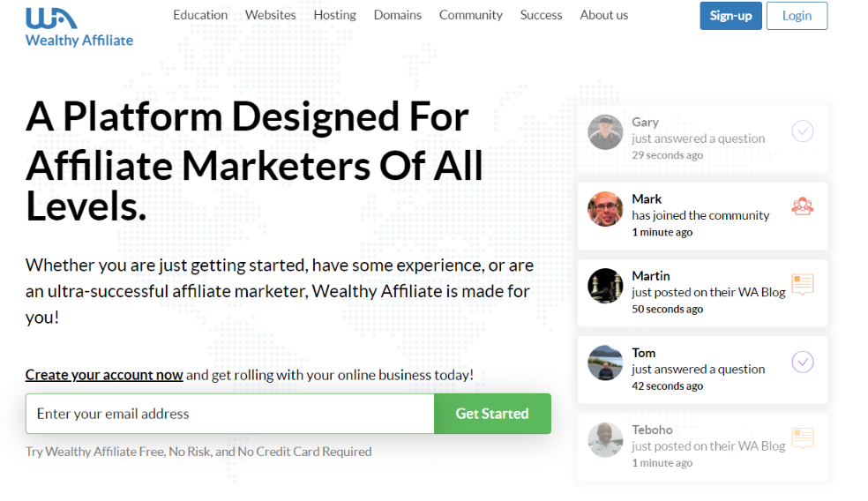Click the blog post icon beside Martin
Viewport: 868px width, 501px height.
802,284
